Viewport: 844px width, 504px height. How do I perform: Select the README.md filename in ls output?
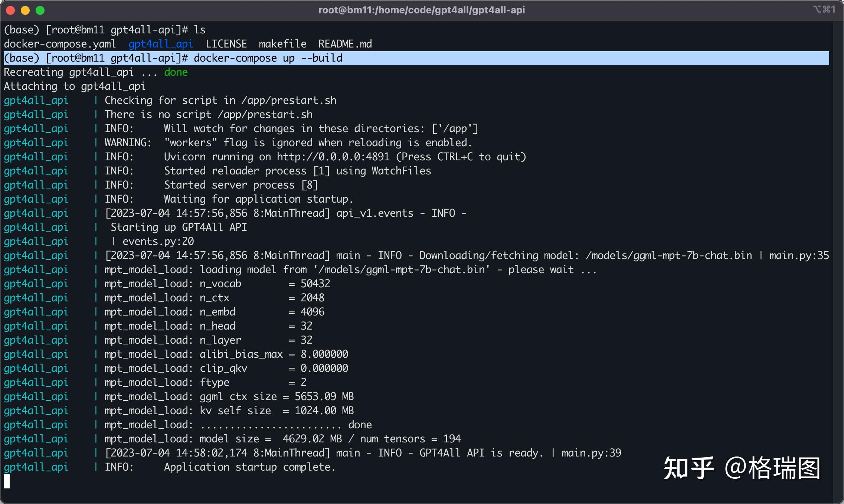pyautogui.click(x=345, y=44)
